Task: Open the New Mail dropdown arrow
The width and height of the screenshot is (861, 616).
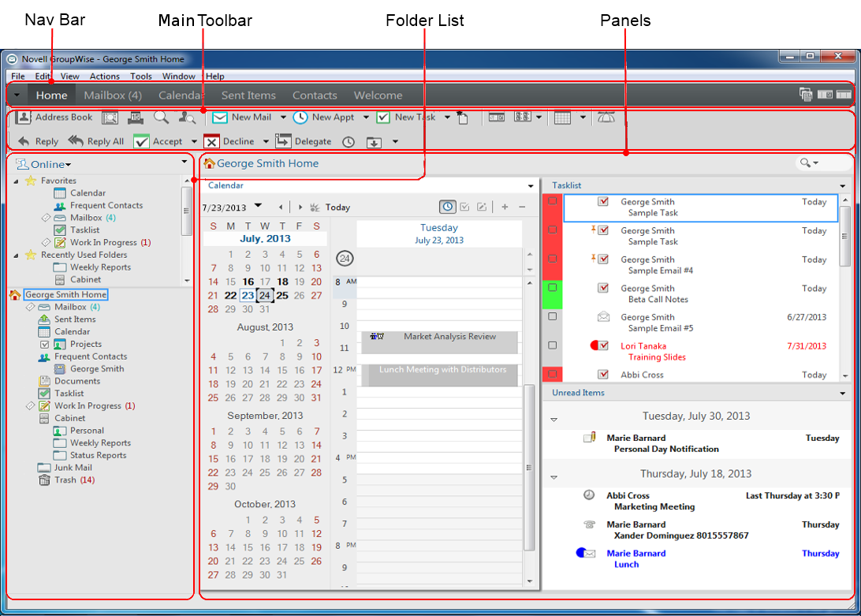Action: click(283, 117)
